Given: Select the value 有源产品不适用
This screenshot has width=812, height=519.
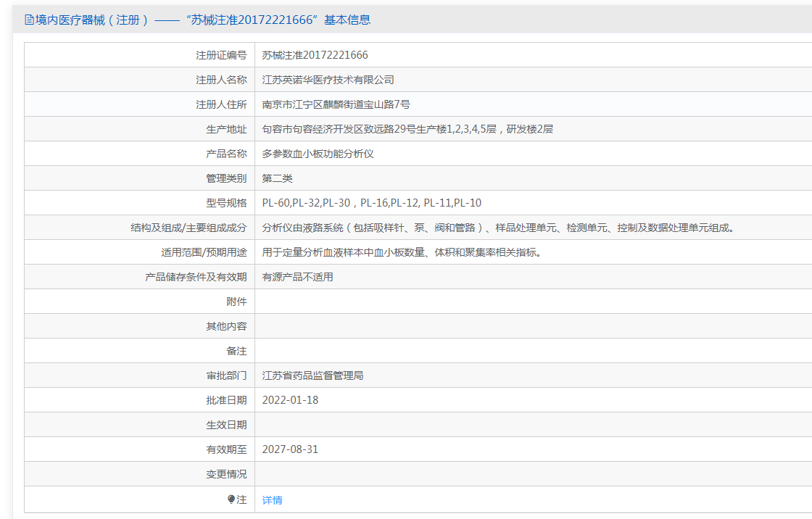Looking at the screenshot, I should [298, 277].
